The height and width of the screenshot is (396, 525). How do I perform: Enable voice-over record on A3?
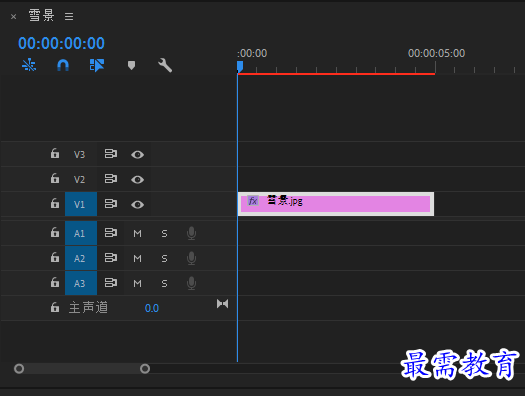coord(192,284)
